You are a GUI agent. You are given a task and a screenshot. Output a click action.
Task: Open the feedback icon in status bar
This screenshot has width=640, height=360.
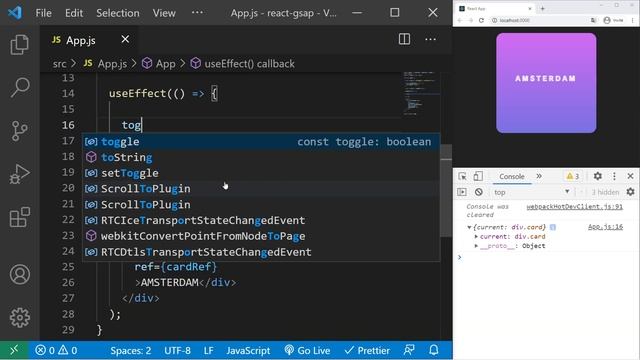[x=409, y=350]
